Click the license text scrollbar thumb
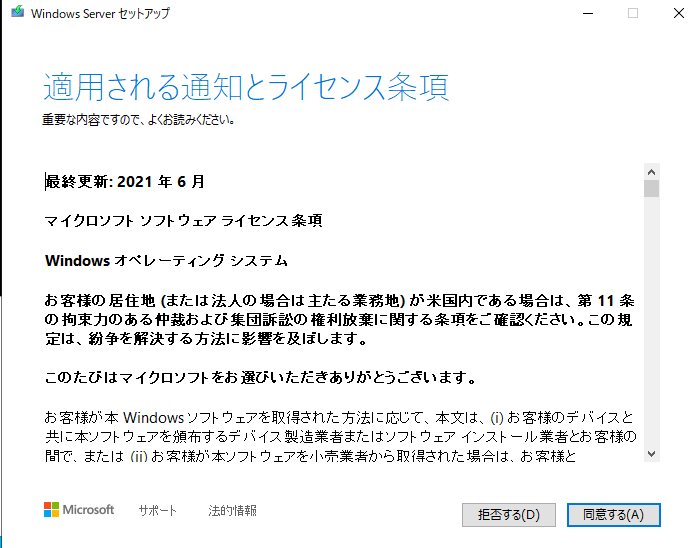Viewport: 698px width, 548px height. pos(652,188)
